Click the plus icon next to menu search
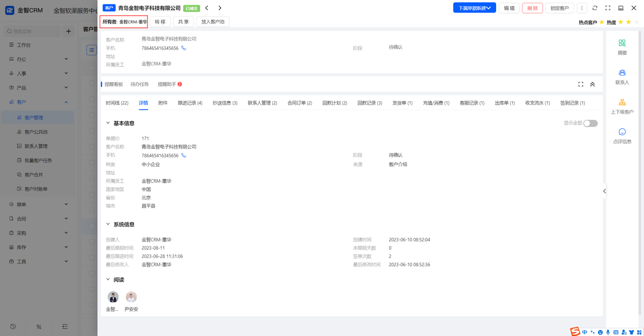This screenshot has height=336, width=644. click(69, 31)
